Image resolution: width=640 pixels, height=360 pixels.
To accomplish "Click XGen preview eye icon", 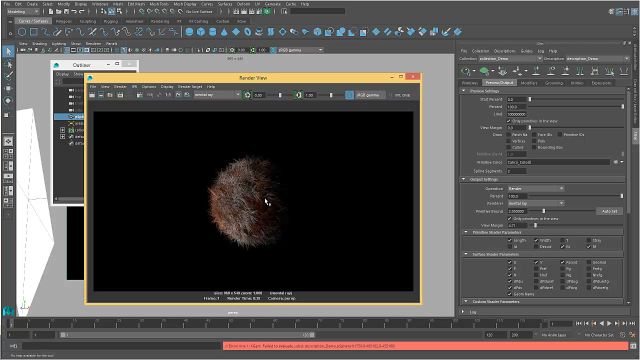I will [x=466, y=71].
